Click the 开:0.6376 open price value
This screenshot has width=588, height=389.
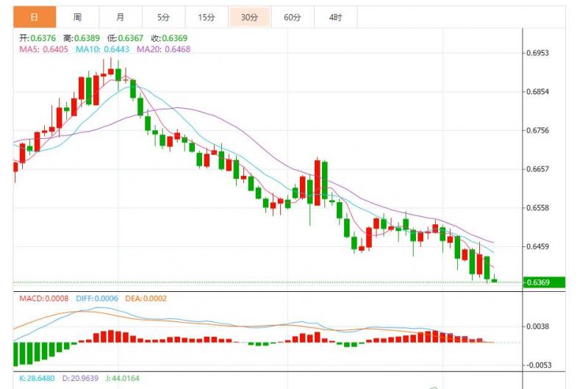37,38
